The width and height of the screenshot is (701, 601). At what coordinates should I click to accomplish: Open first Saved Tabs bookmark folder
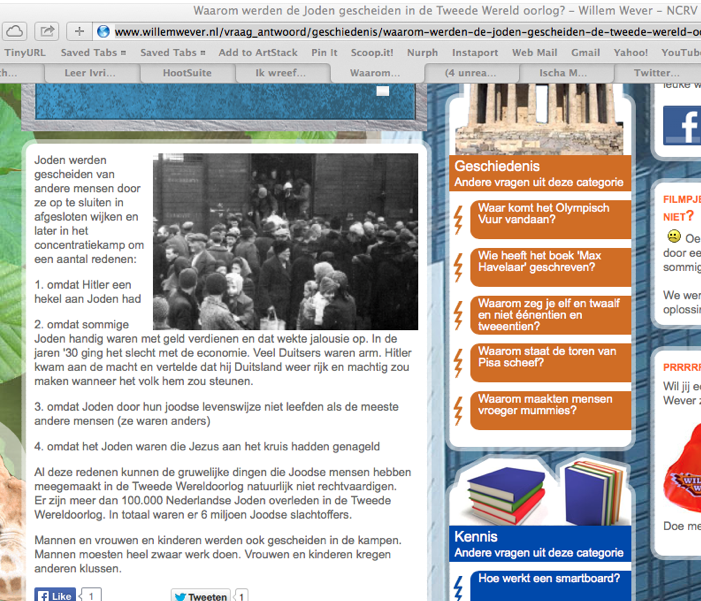click(93, 53)
